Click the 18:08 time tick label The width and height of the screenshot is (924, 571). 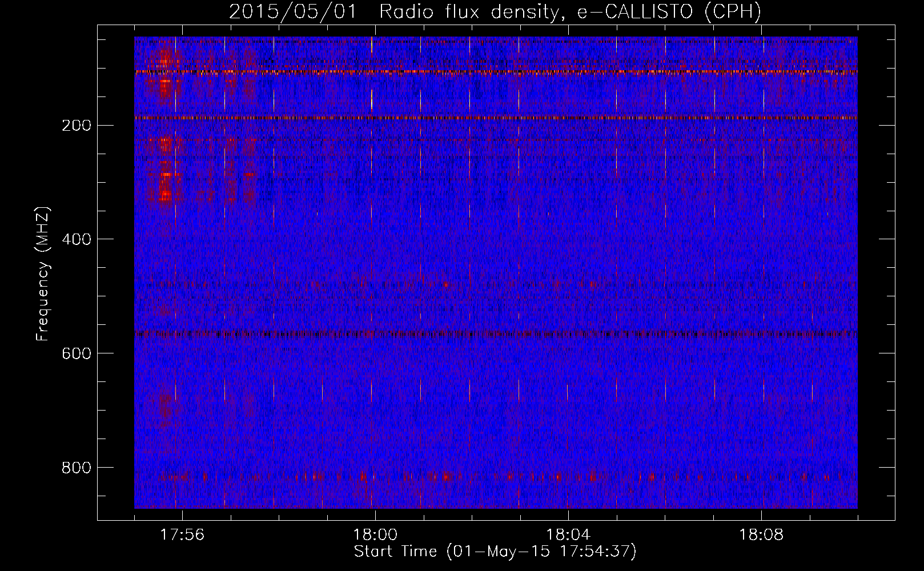point(761,535)
